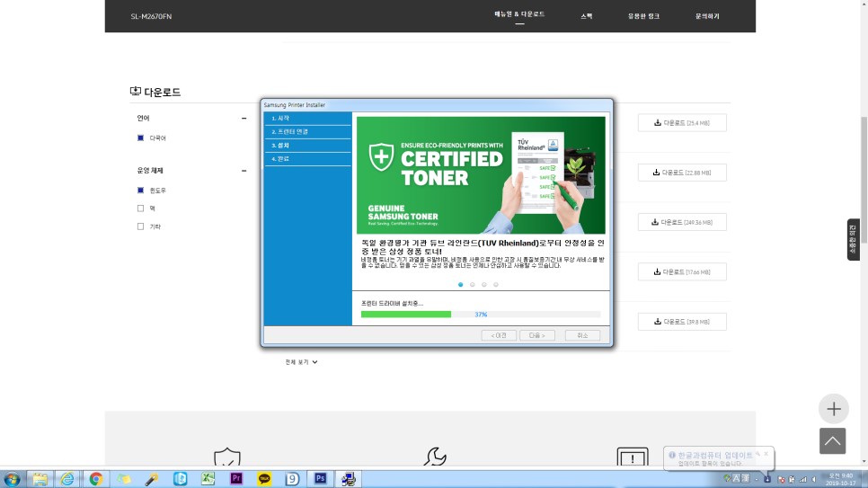Click the volume icon in system tray
The width and height of the screenshot is (868, 488).
pyautogui.click(x=814, y=479)
